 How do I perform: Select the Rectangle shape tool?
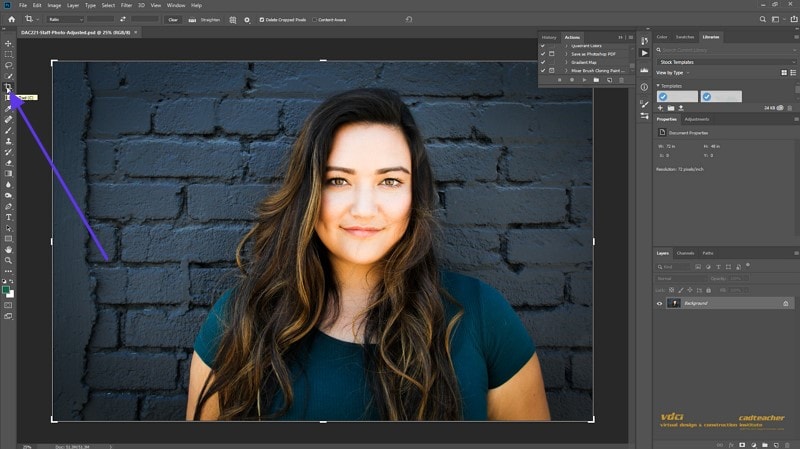coord(8,239)
